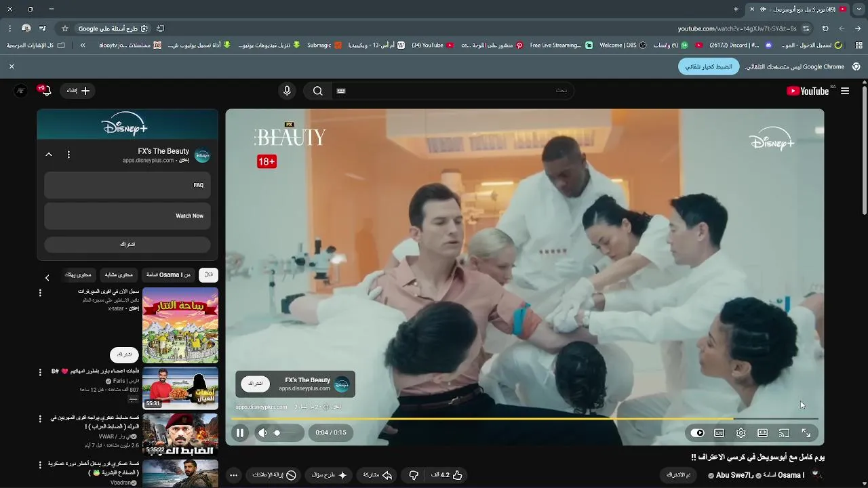Dismiss the Chrome default browser infobar
The image size is (868, 488).
pyautogui.click(x=12, y=66)
